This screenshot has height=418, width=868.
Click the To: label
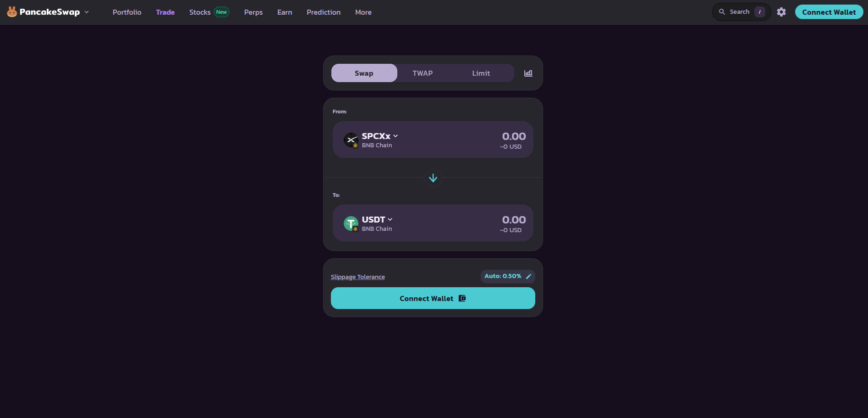pos(336,195)
